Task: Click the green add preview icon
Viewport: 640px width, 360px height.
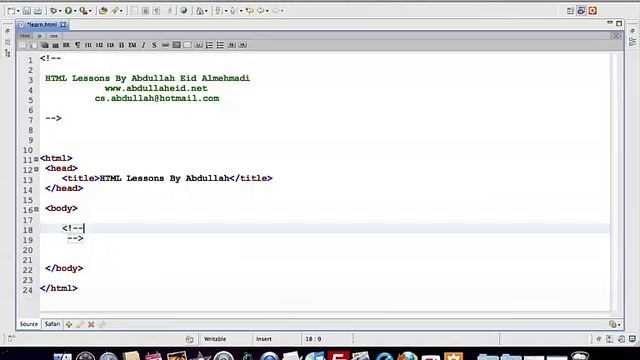Action: pyautogui.click(x=69, y=324)
